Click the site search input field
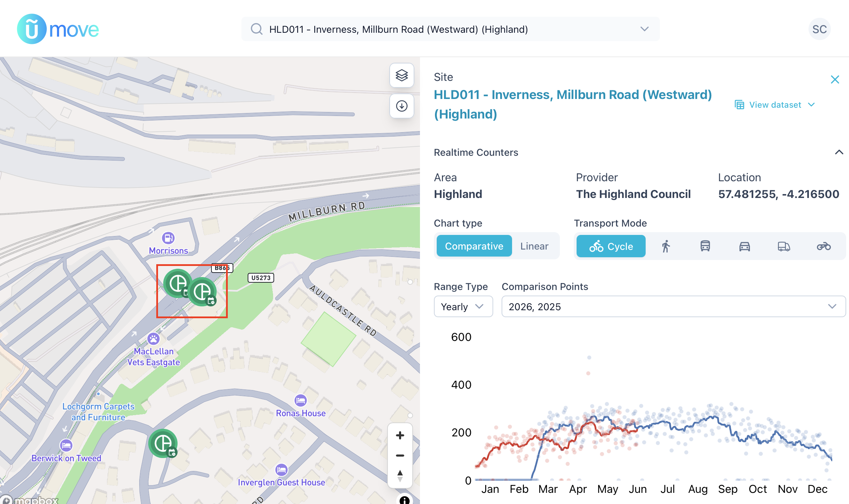The height and width of the screenshot is (504, 849). [x=450, y=29]
